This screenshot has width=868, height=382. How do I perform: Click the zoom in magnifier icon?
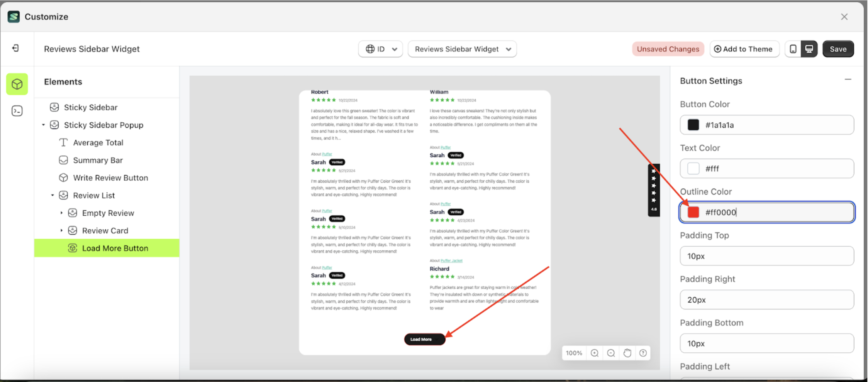click(594, 353)
